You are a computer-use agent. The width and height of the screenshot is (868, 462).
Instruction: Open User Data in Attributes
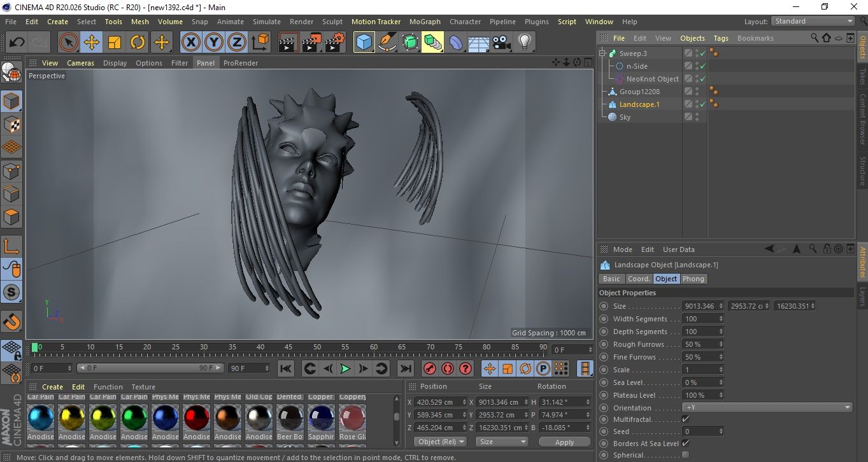click(679, 249)
